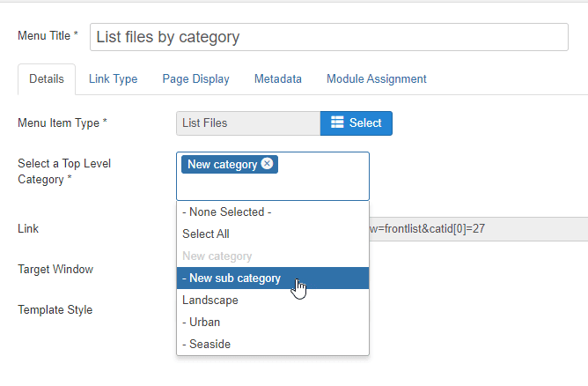Remove the New category tag
Screen dimensions: 588x386
(268, 164)
